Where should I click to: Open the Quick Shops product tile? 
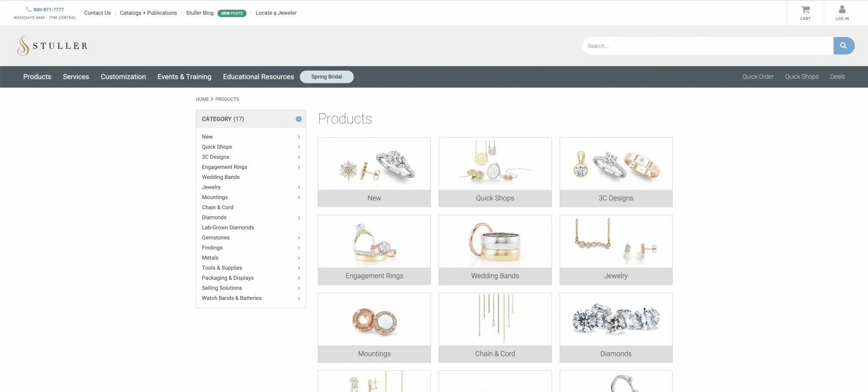tap(495, 172)
